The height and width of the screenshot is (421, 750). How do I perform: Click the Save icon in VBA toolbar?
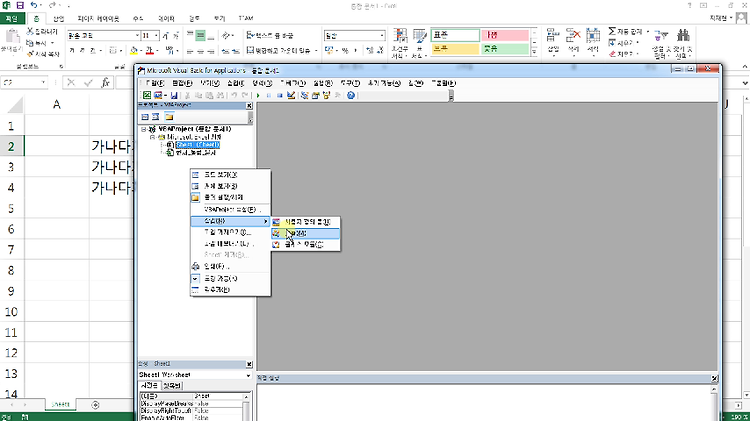[x=174, y=95]
